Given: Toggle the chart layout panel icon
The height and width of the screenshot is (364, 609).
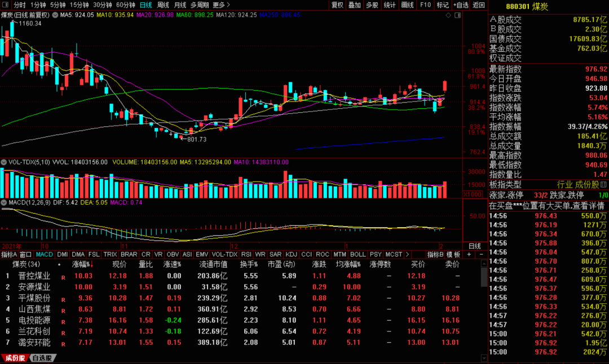Looking at the screenshot, I should pos(457,15).
